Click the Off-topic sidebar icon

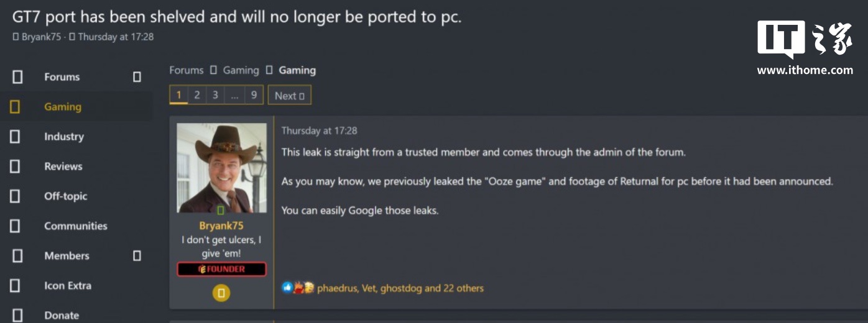[x=15, y=196]
